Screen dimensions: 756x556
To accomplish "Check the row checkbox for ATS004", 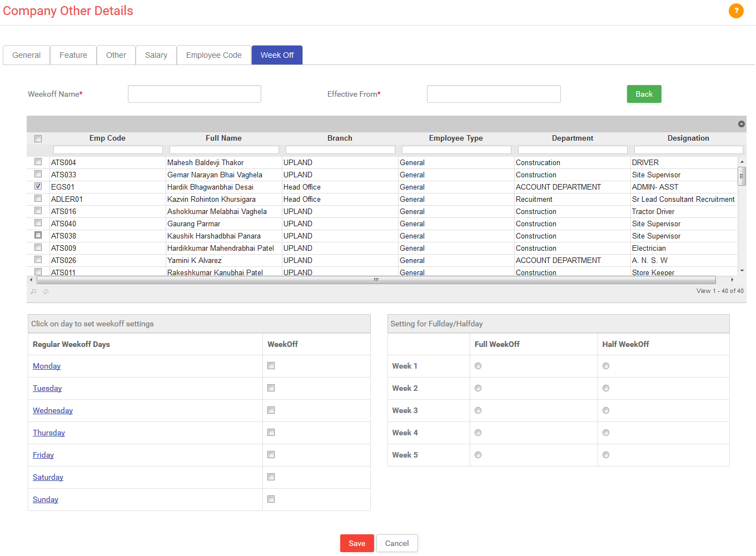I will 38,162.
